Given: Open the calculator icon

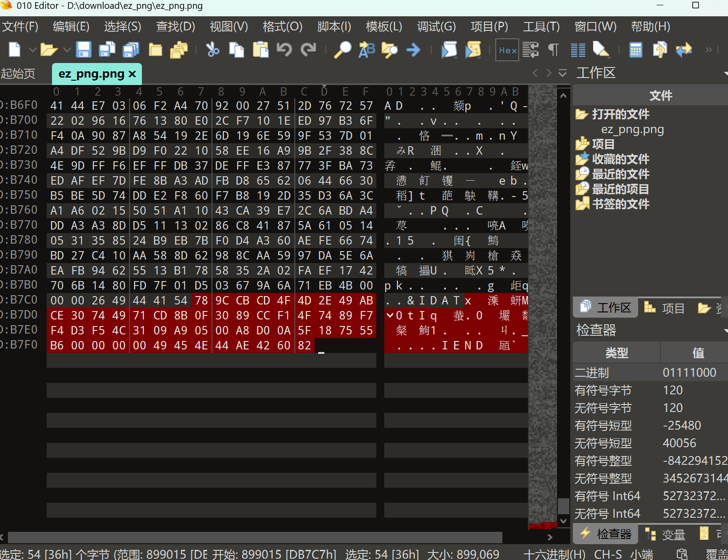Looking at the screenshot, I should 635,49.
